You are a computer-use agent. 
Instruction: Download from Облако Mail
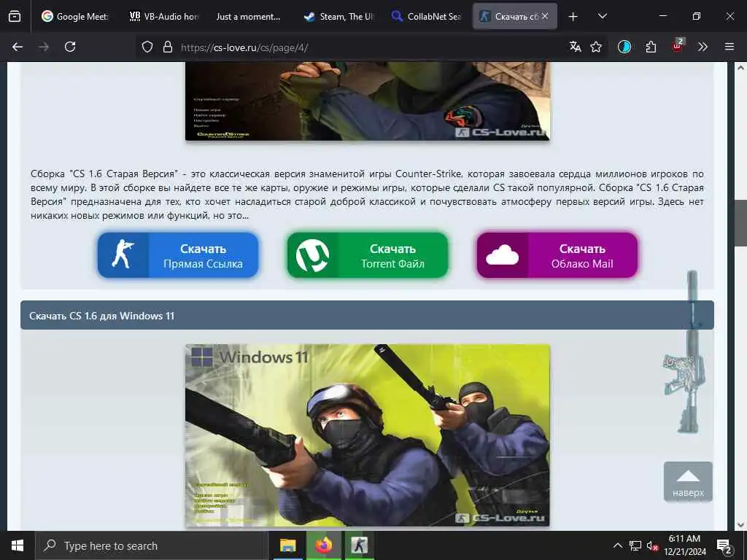pyautogui.click(x=557, y=256)
